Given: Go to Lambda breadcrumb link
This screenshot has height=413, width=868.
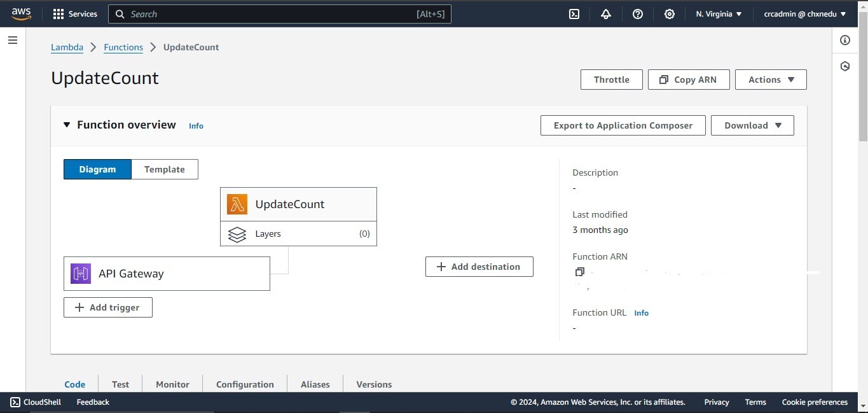Looking at the screenshot, I should pyautogui.click(x=67, y=47).
